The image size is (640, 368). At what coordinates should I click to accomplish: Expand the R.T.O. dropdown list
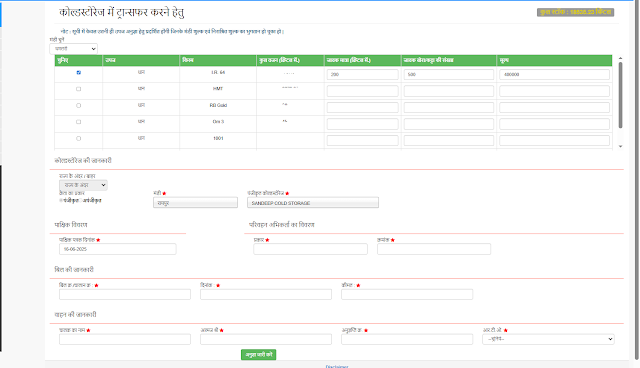[548, 339]
